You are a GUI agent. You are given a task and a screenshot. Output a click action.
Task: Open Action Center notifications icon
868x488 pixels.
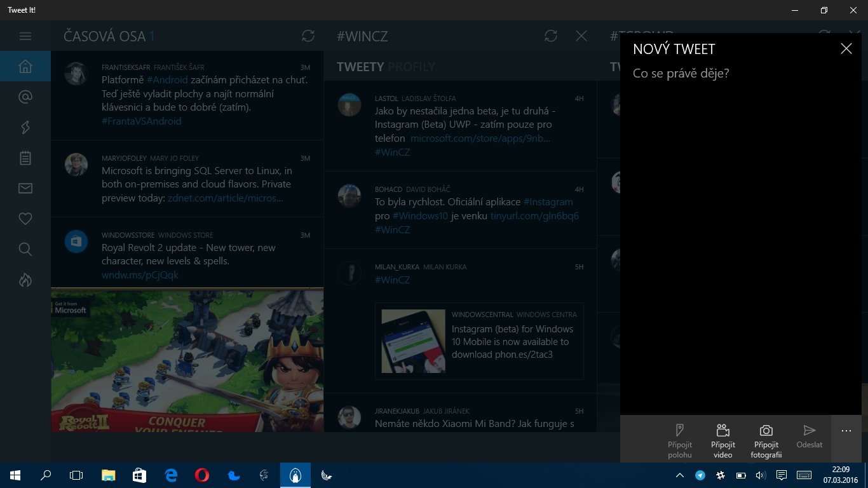782,475
